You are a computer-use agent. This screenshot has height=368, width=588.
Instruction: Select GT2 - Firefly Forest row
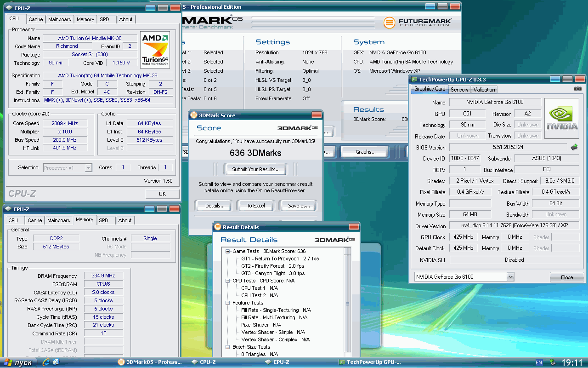click(272, 266)
